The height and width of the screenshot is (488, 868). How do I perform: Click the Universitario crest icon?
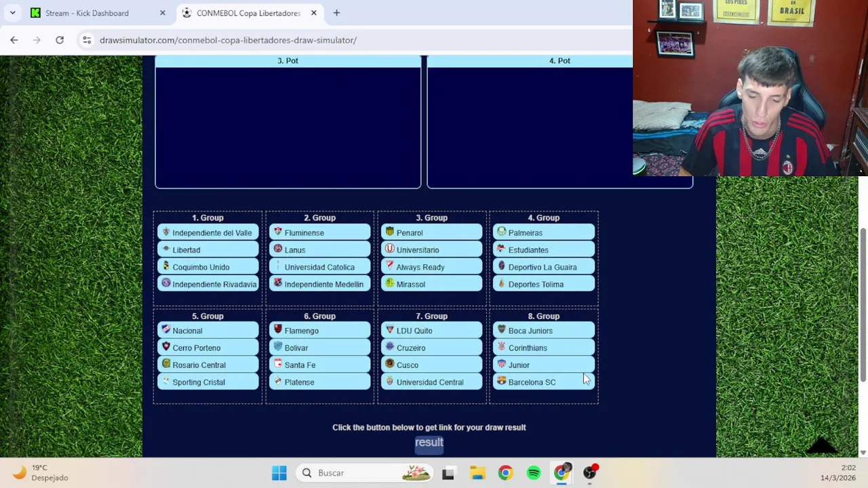click(389, 249)
